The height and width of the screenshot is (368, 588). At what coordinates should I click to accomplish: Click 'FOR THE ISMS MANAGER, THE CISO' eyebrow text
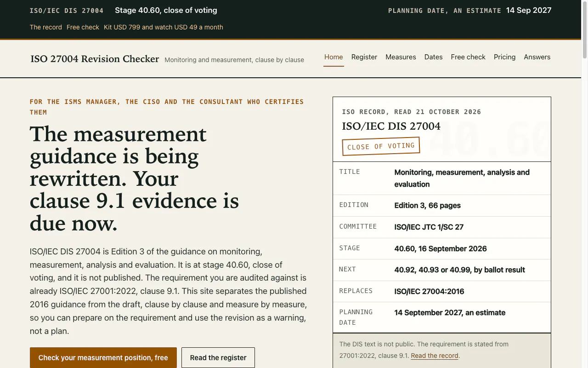point(167,107)
